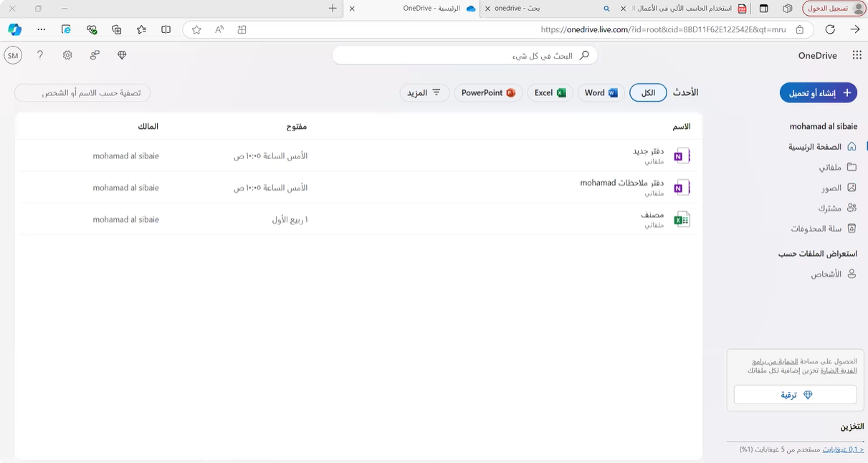Click the premium diamond icon in header

click(122, 55)
